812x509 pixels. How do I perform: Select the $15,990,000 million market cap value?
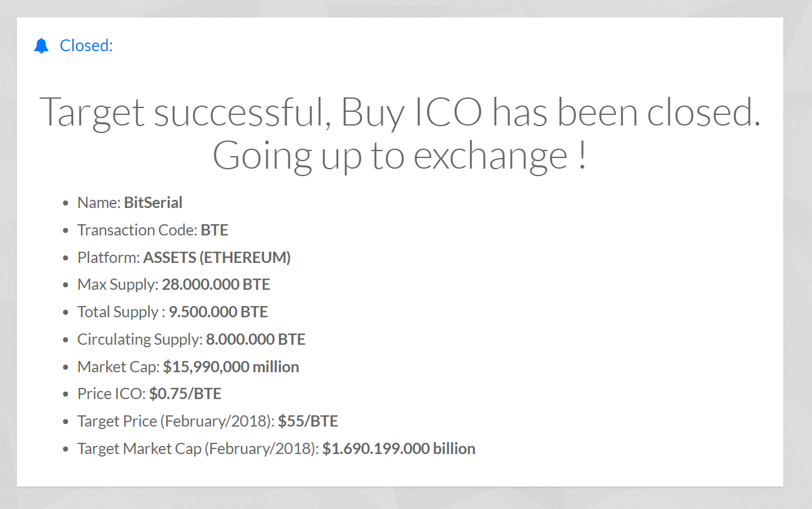[231, 367]
